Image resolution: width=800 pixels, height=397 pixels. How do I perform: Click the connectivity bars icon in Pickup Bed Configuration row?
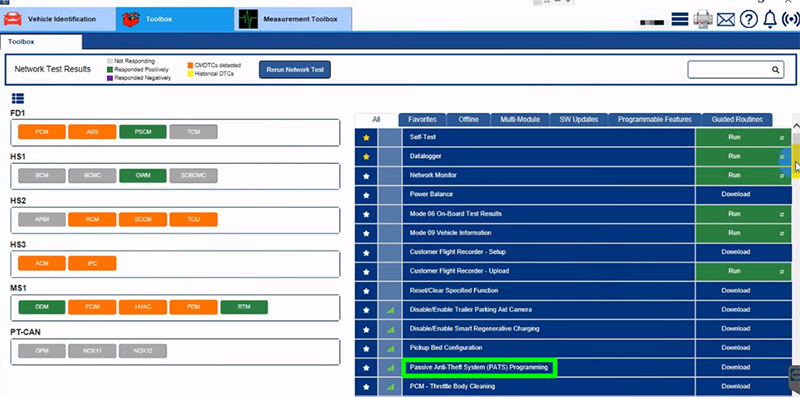[391, 348]
